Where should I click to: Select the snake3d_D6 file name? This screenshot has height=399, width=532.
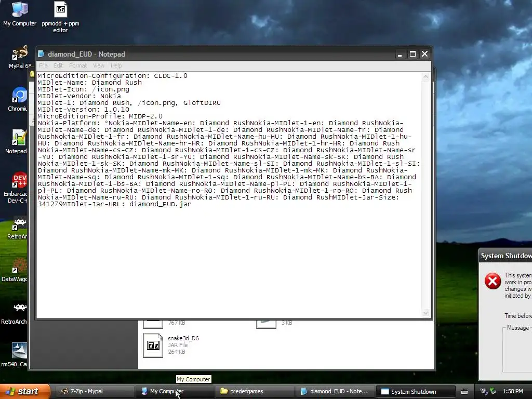pyautogui.click(x=183, y=338)
